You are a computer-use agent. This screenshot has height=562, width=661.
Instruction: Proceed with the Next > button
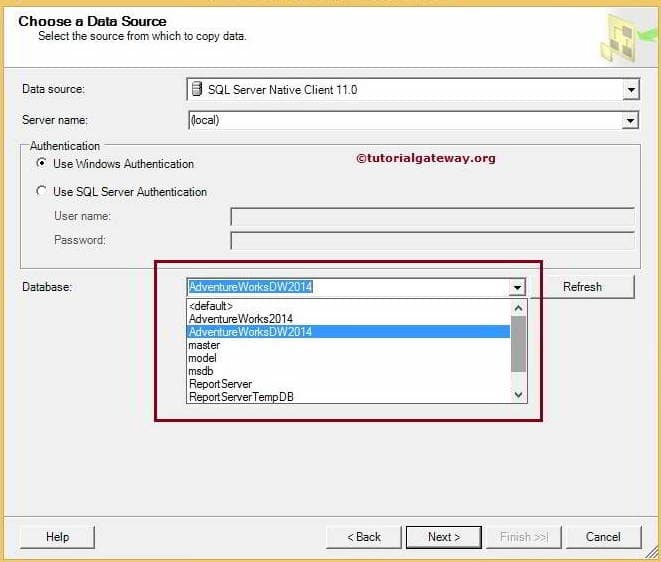point(443,537)
